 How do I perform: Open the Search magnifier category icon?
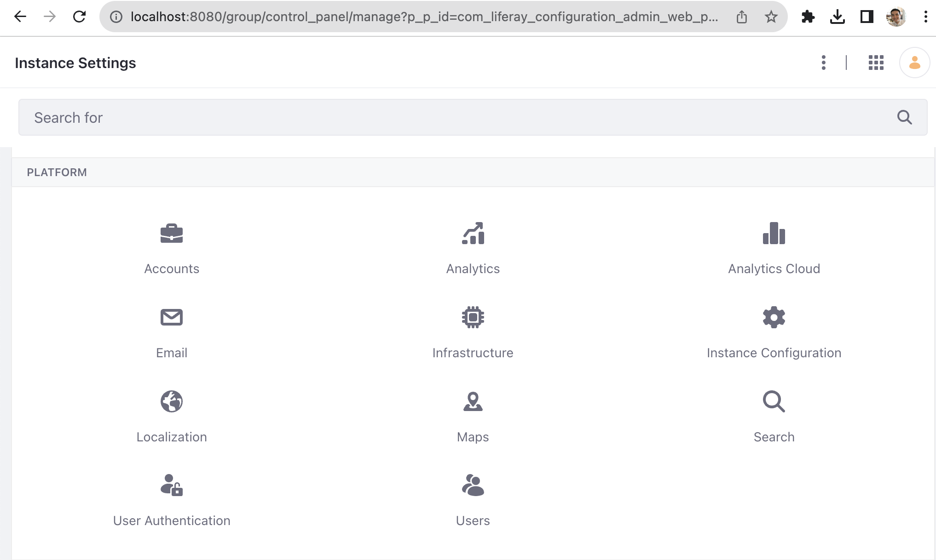point(774,401)
